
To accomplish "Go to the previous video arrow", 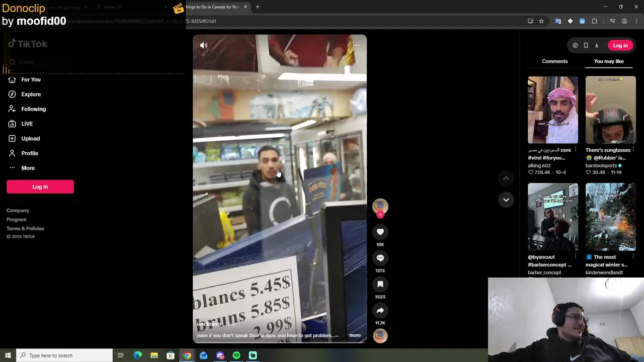I will click(x=506, y=178).
